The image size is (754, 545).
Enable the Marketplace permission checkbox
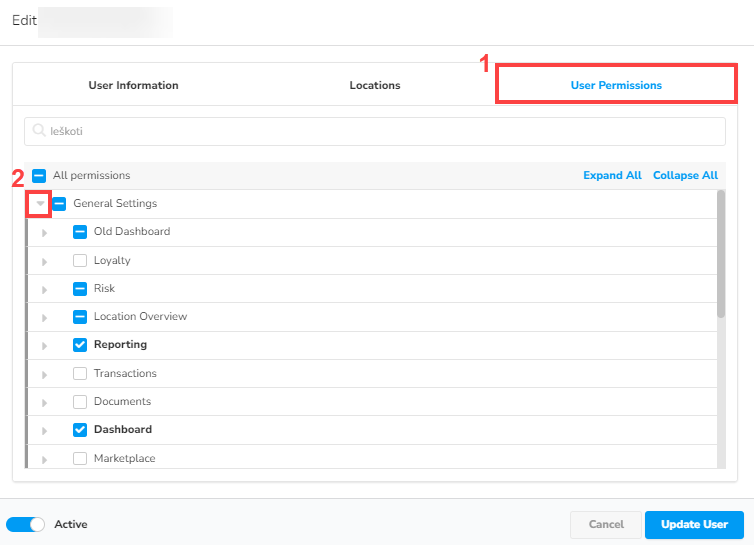pos(80,459)
